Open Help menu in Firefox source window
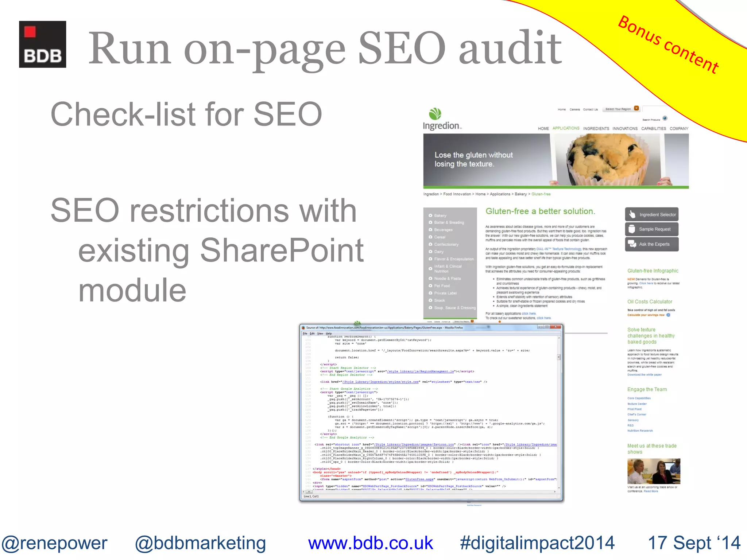 [329, 334]
